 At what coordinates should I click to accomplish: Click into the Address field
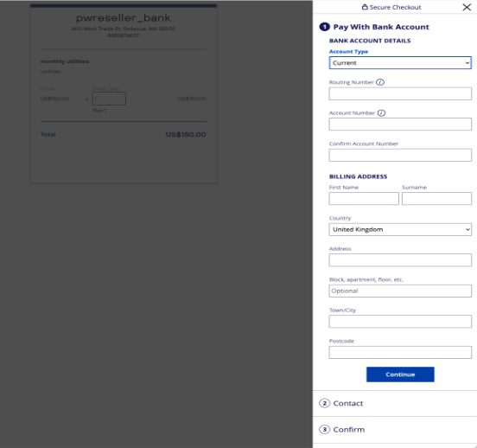click(x=400, y=260)
